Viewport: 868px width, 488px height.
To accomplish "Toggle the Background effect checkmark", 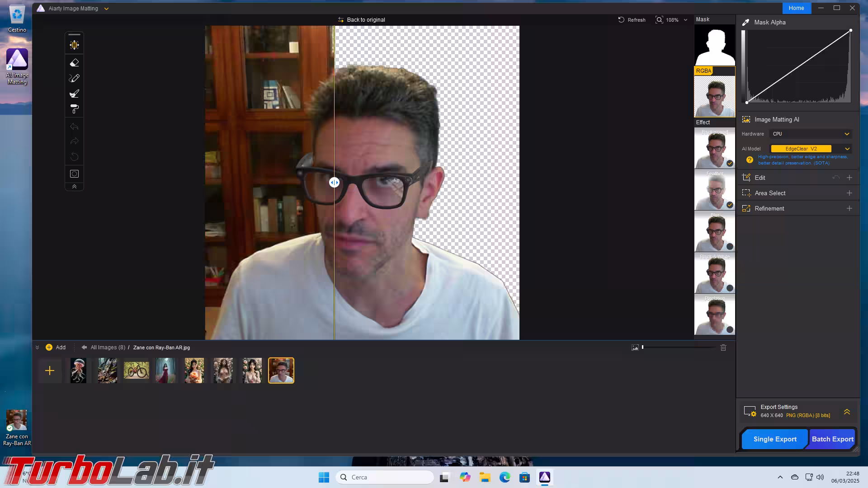I will 730,164.
